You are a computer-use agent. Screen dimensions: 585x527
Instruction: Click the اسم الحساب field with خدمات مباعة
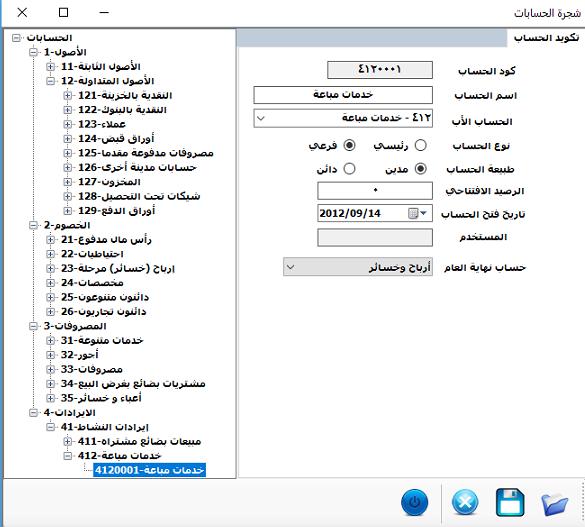[343, 95]
